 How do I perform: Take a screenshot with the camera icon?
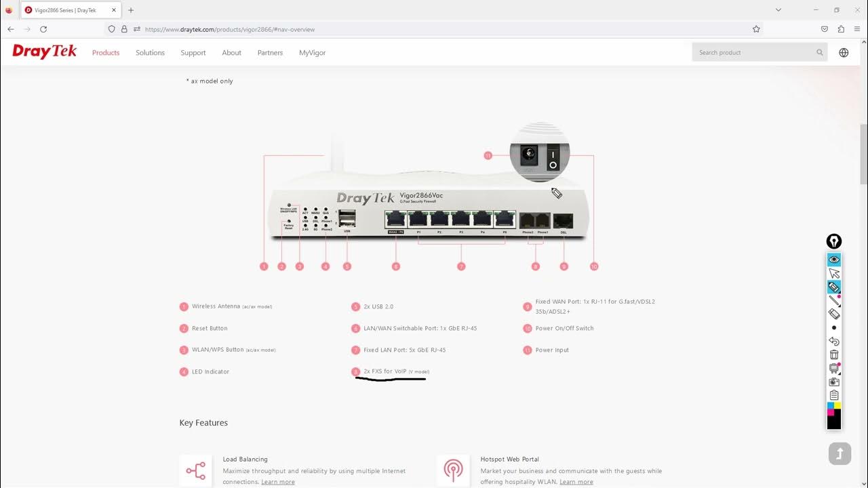[x=834, y=382]
